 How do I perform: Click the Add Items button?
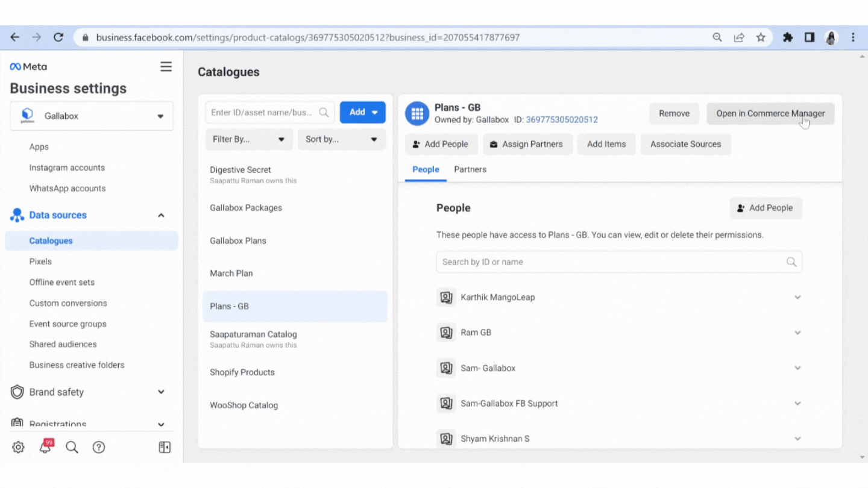tap(606, 144)
